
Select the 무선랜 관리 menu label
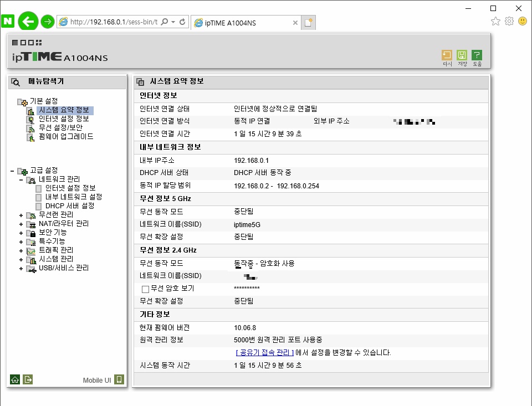pyautogui.click(x=56, y=214)
